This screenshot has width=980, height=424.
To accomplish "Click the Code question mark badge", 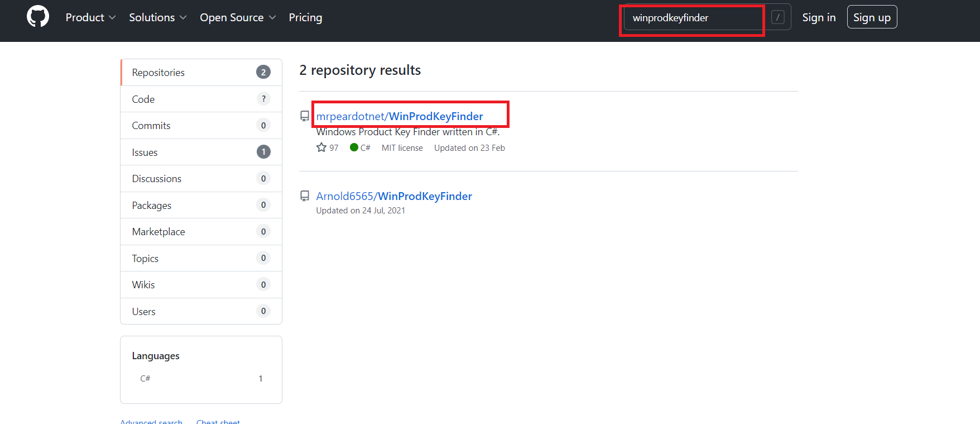I will (x=263, y=99).
